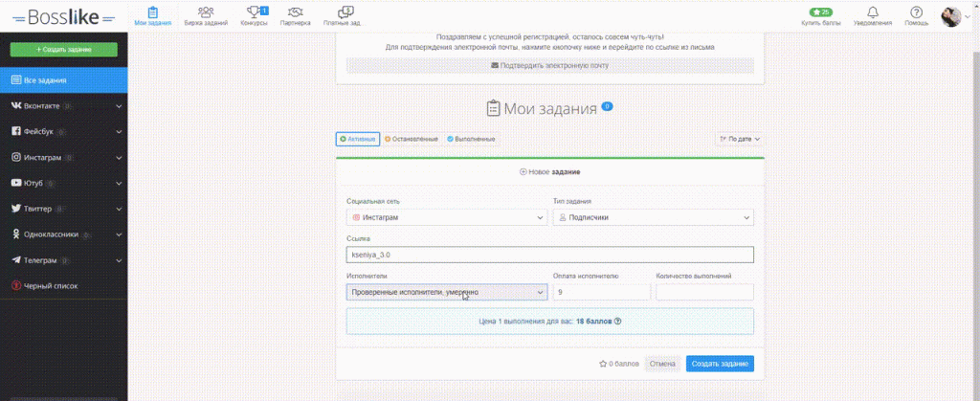Click the 0 баллов star label
This screenshot has height=401, width=980.
(x=619, y=364)
